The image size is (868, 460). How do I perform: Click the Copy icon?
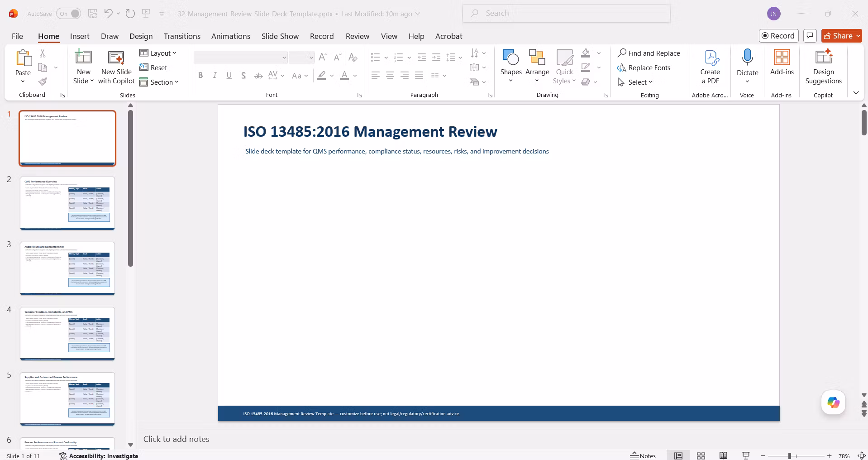(x=43, y=67)
